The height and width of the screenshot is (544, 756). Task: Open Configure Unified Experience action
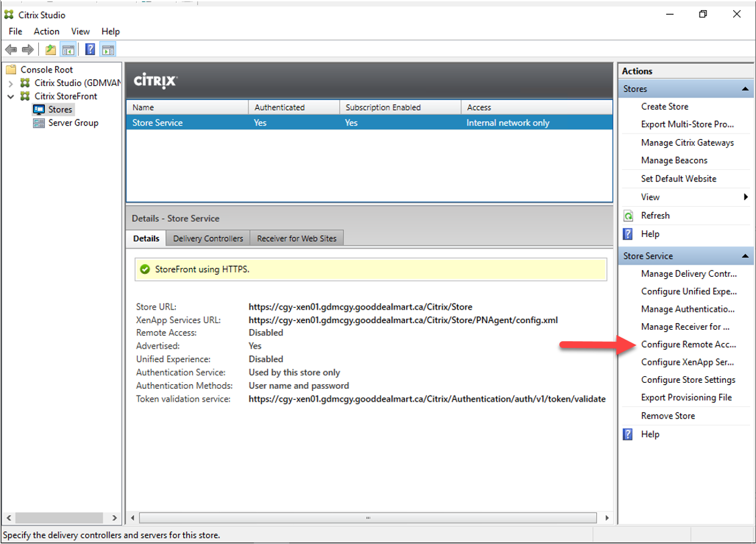coord(688,291)
